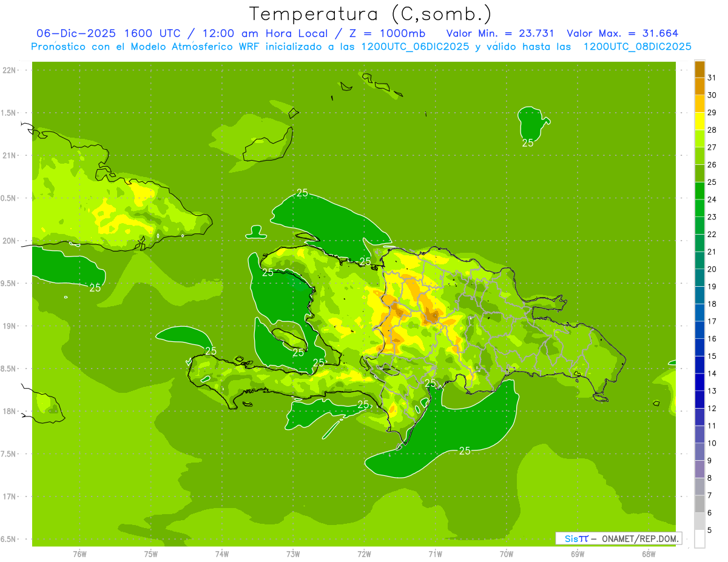Click the "28" value on the color legend
This screenshot has height=562, width=728.
tap(712, 130)
